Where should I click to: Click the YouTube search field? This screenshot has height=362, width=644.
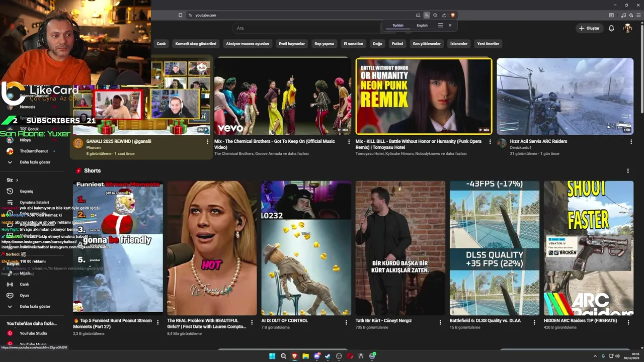coord(307,28)
